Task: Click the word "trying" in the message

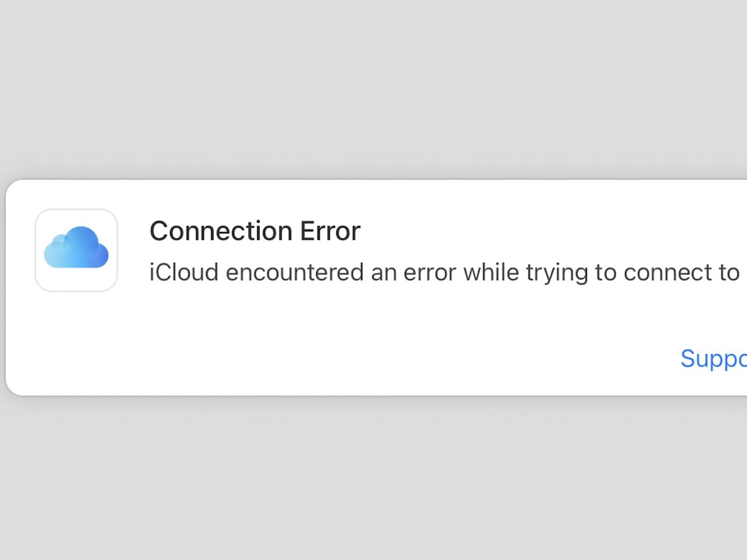Action: click(557, 273)
